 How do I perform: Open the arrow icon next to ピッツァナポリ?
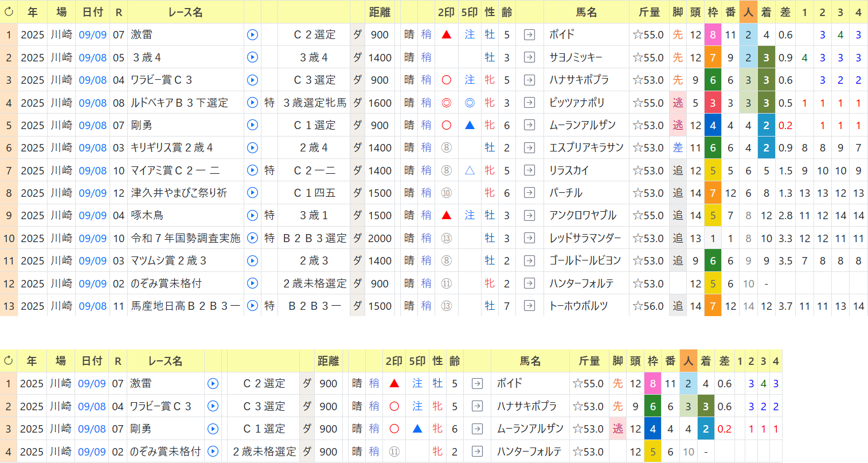529,103
